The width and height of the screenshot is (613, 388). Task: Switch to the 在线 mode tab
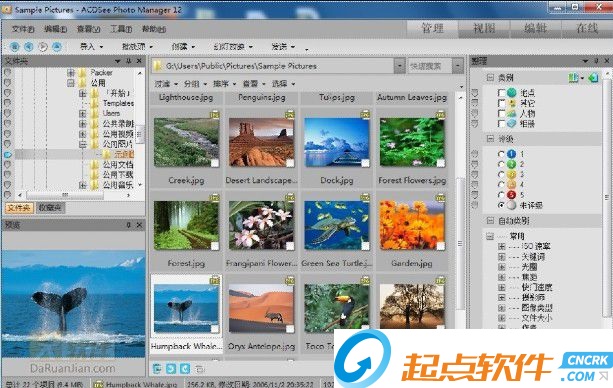(587, 29)
